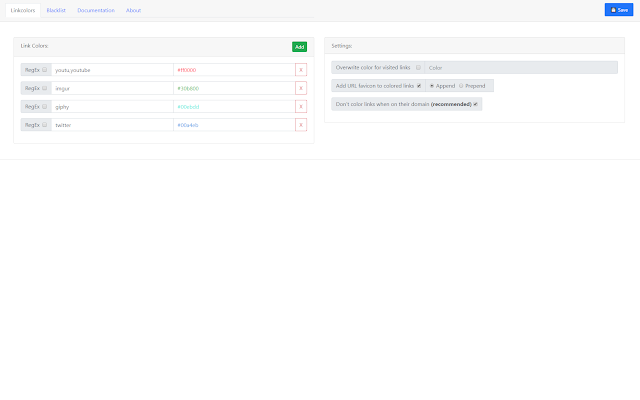Viewport: 640px width, 400px height.
Task: Select the Append radio option
Action: coord(432,86)
